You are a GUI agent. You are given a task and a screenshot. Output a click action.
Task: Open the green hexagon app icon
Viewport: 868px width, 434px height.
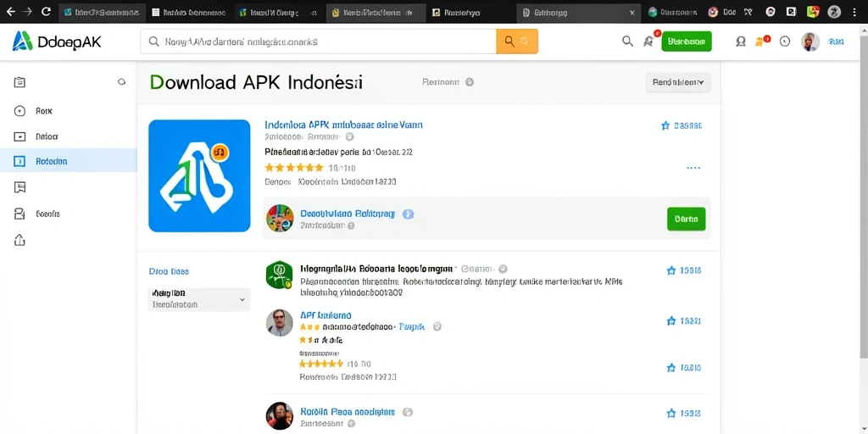coord(279,275)
